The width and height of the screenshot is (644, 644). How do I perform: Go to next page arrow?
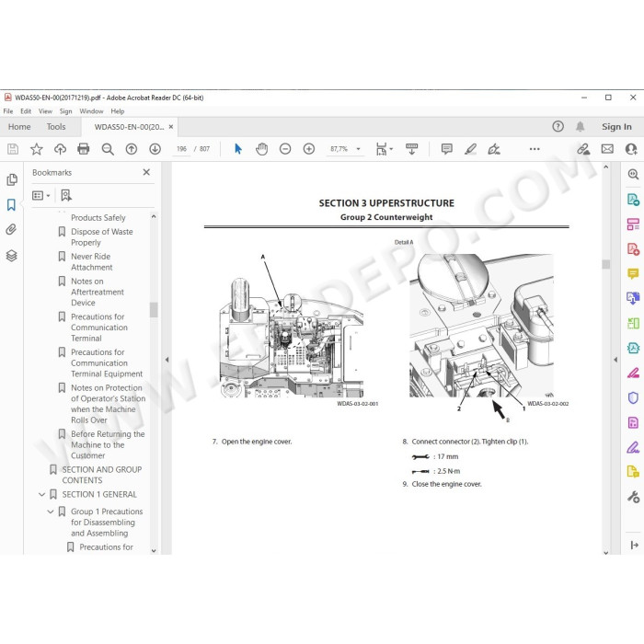(x=155, y=149)
